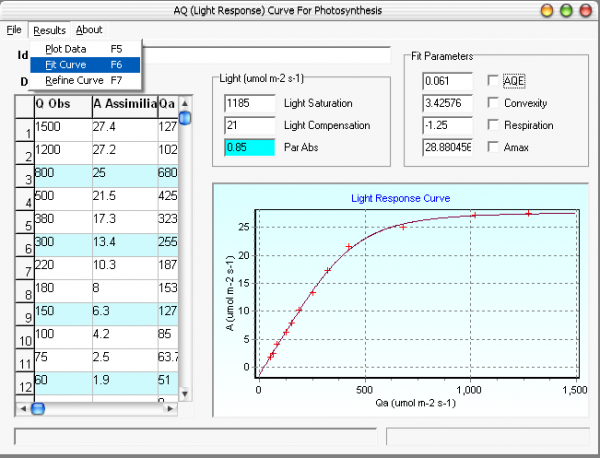Choose Refine Curve menu entry

point(85,80)
